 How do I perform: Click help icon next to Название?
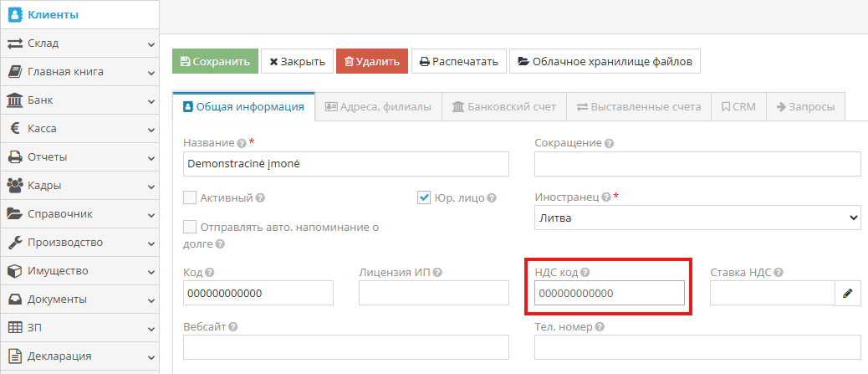242,143
